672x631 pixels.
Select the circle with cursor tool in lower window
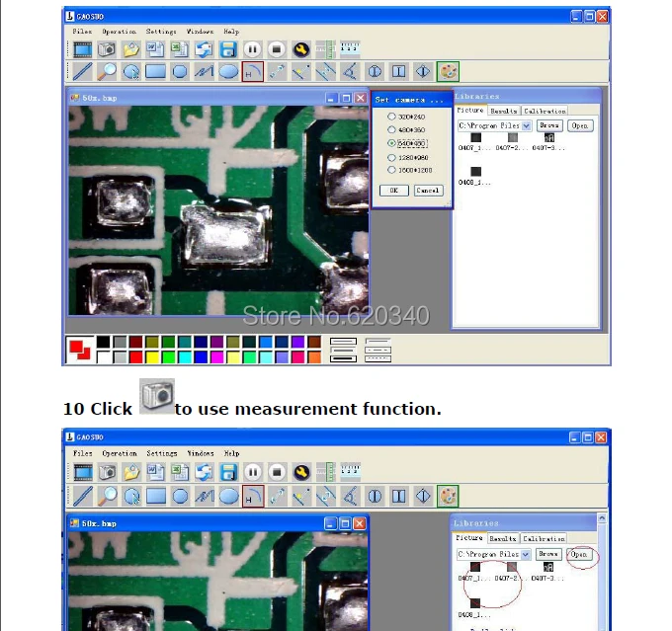(x=131, y=496)
